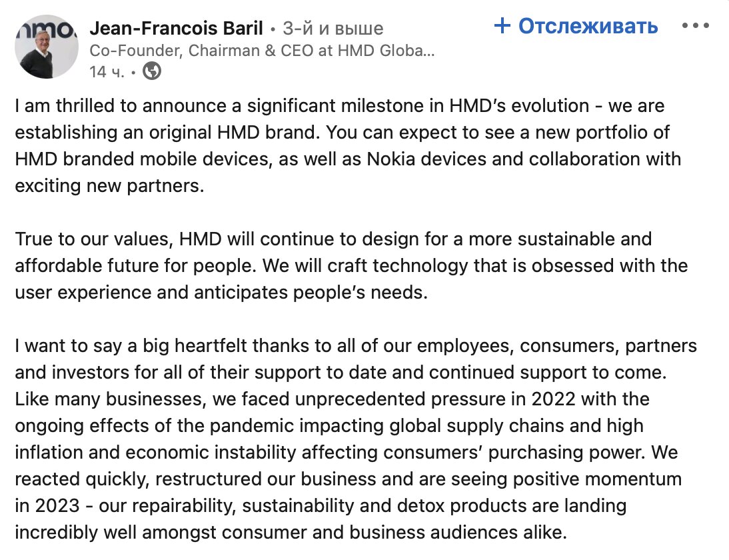The width and height of the screenshot is (729, 560).
Task: Click the words 'exciting new partners'
Action: (109, 185)
